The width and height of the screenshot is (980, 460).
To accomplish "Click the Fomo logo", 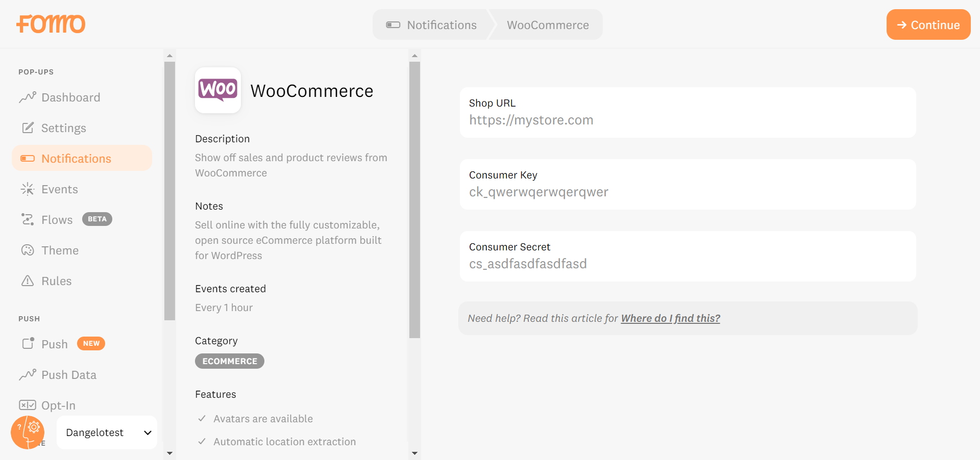I will point(51,24).
